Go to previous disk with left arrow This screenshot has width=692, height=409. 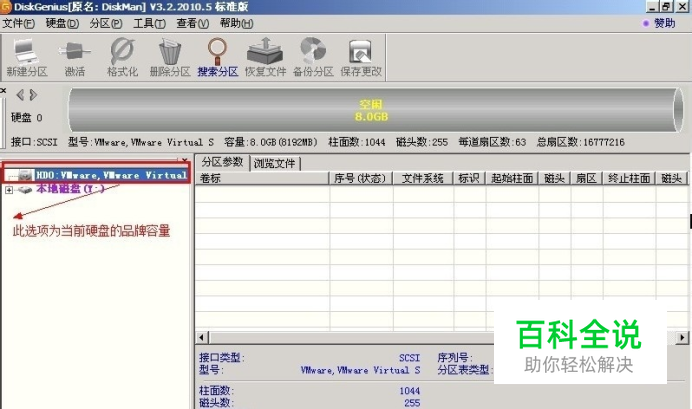(x=20, y=95)
